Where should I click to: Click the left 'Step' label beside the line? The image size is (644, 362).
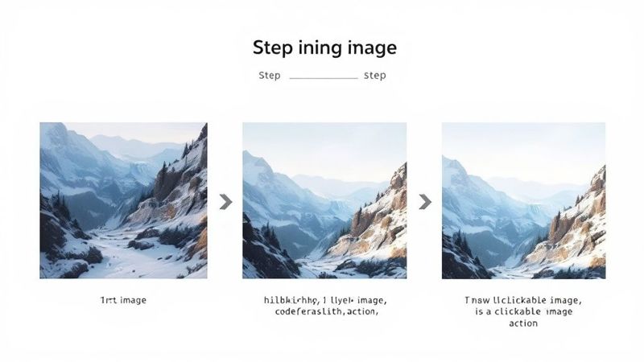coord(270,76)
